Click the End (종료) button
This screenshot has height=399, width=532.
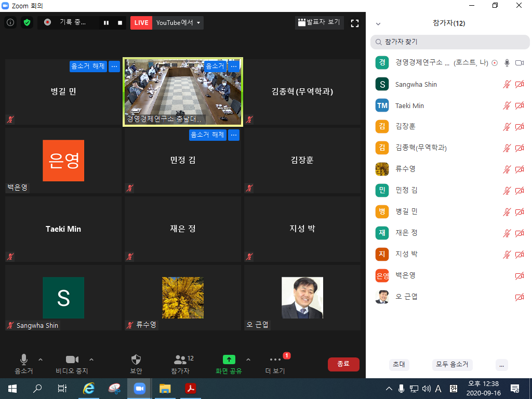point(343,364)
